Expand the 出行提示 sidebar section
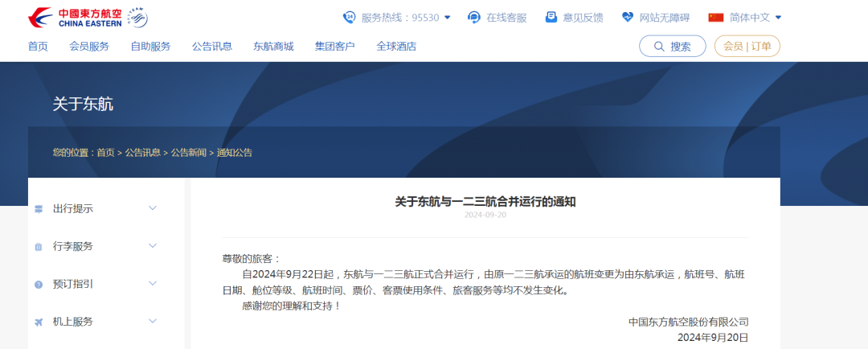 [x=153, y=208]
